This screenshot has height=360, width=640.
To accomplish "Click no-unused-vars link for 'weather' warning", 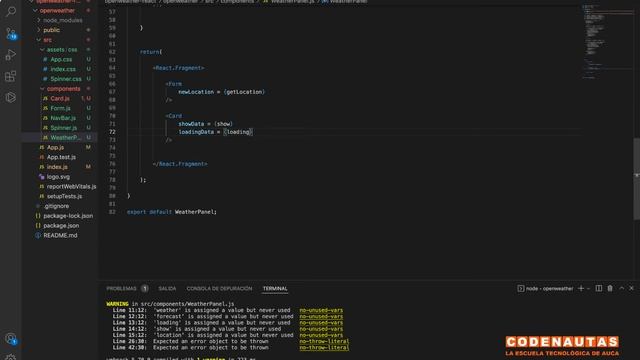I will pyautogui.click(x=321, y=310).
